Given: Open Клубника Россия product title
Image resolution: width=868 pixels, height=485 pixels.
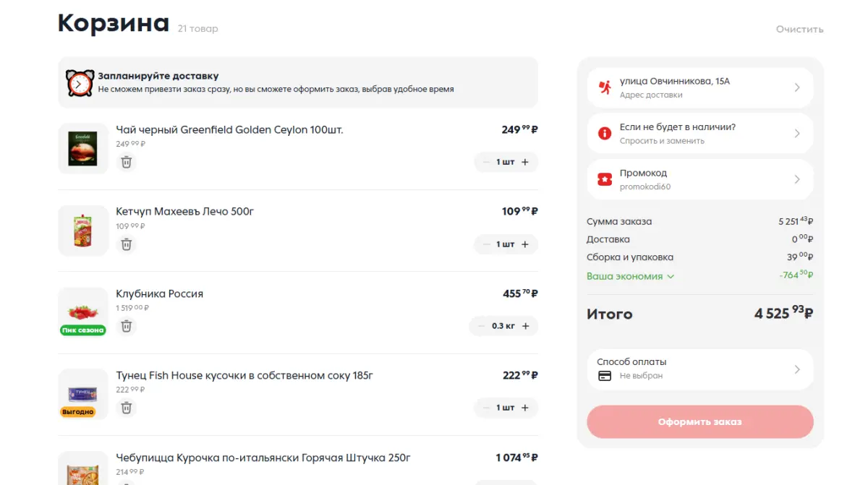Looking at the screenshot, I should 160,293.
